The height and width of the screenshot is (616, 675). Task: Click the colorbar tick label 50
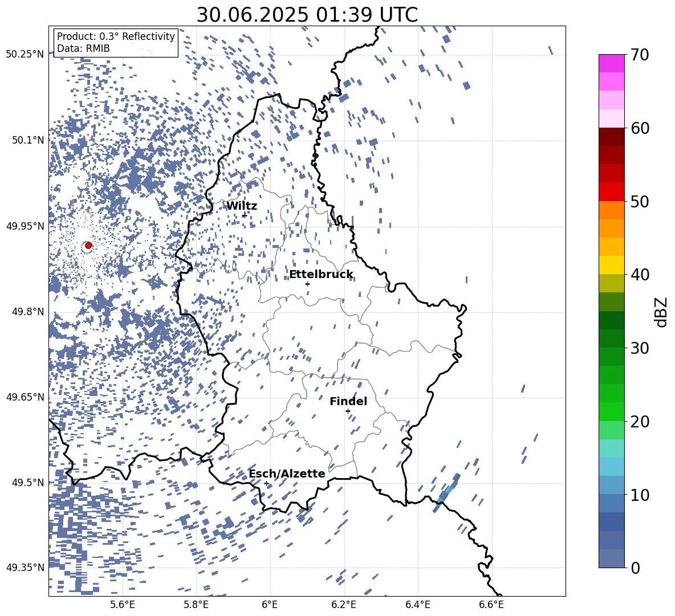pos(640,202)
